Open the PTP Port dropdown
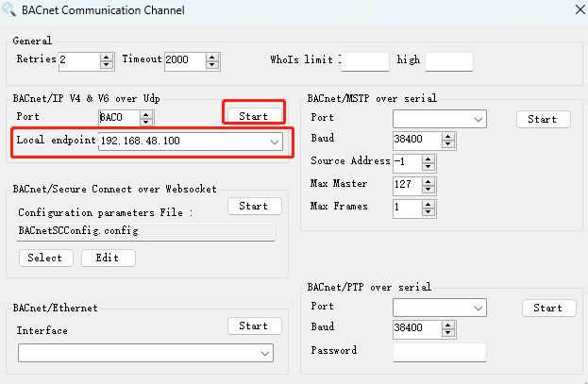Screen dimensions: 588x384 point(479,308)
